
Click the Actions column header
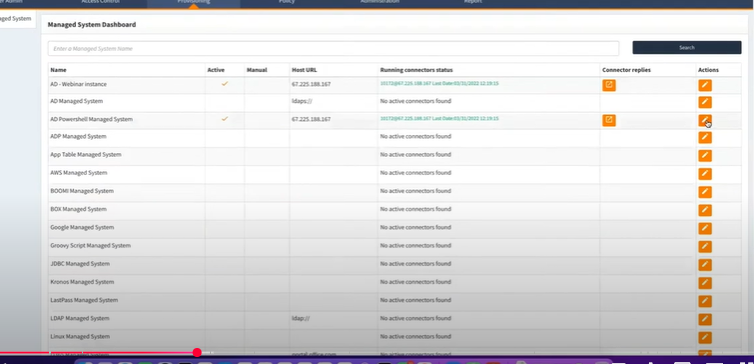(708, 70)
